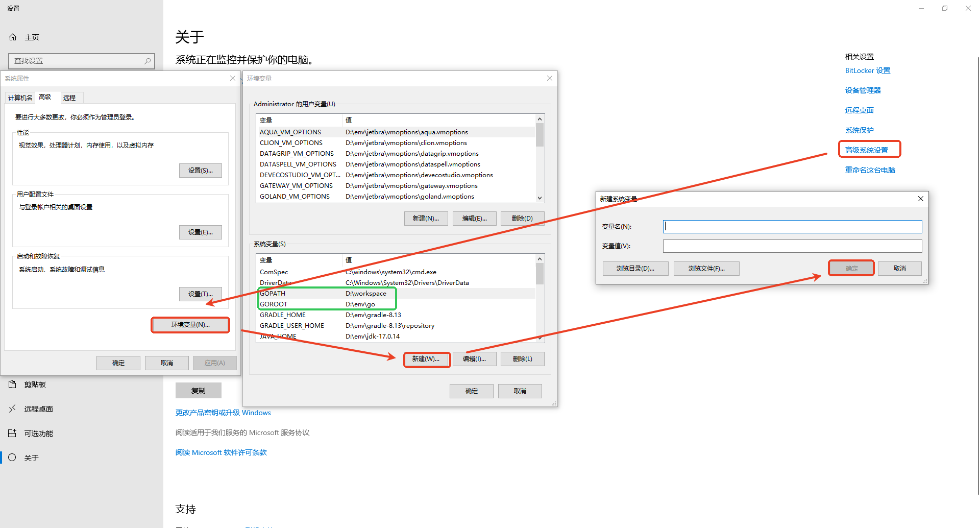
Task: Open Startup and Recovery Settings(T) button
Action: 201,294
